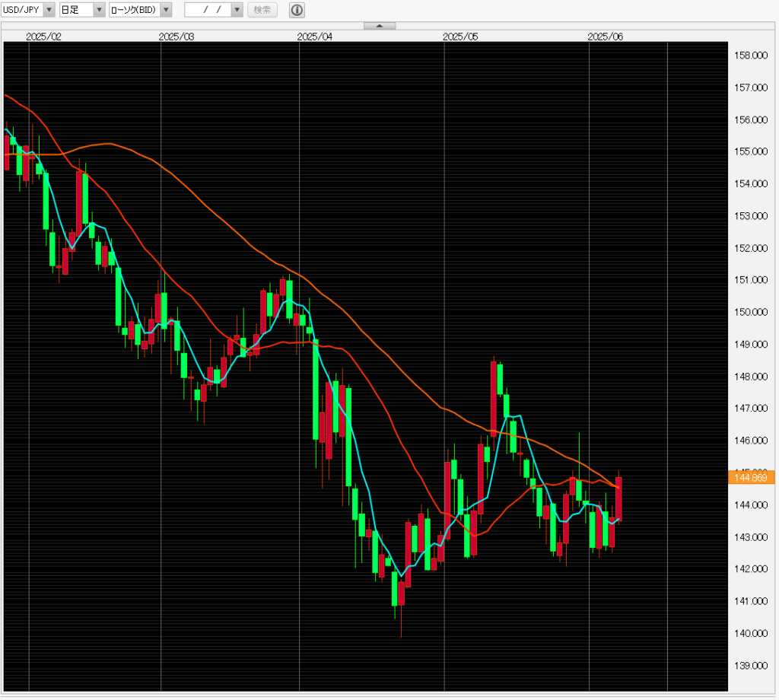Viewport: 779px width, 700px height.
Task: Open the USD/JPY currency pair dropdown
Action: tap(49, 10)
